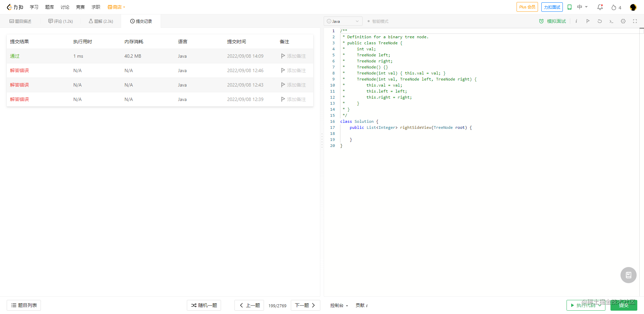Open the notifications bell
The height and width of the screenshot is (314, 644).
click(x=600, y=7)
